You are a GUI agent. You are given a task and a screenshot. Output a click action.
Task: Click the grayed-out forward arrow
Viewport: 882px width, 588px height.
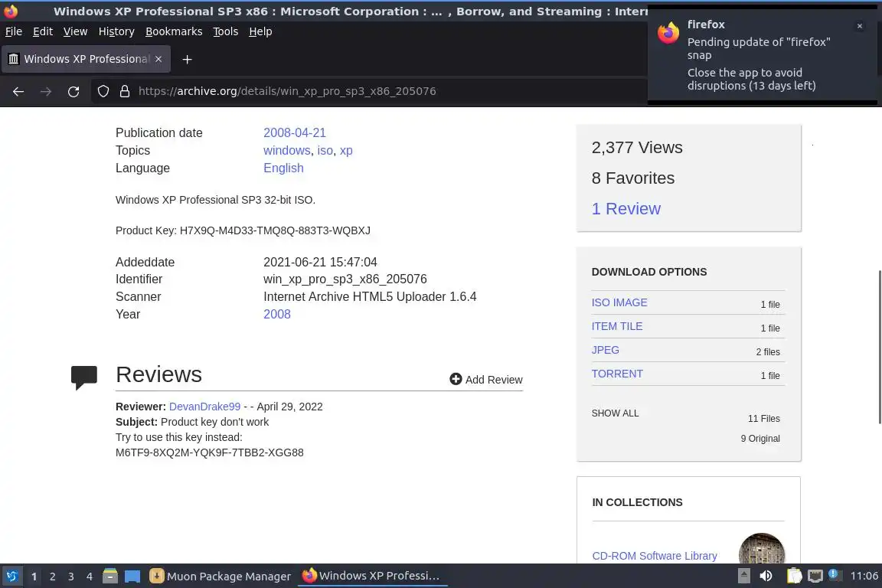point(46,91)
